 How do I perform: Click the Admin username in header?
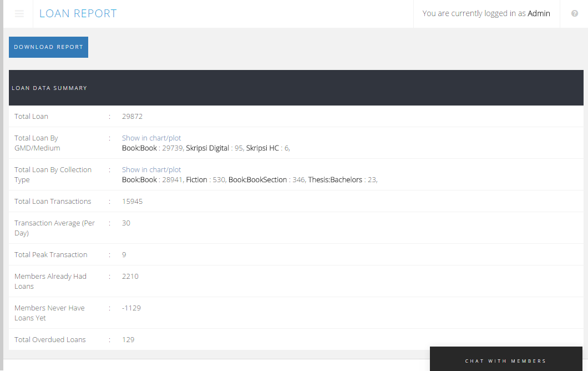tap(539, 13)
